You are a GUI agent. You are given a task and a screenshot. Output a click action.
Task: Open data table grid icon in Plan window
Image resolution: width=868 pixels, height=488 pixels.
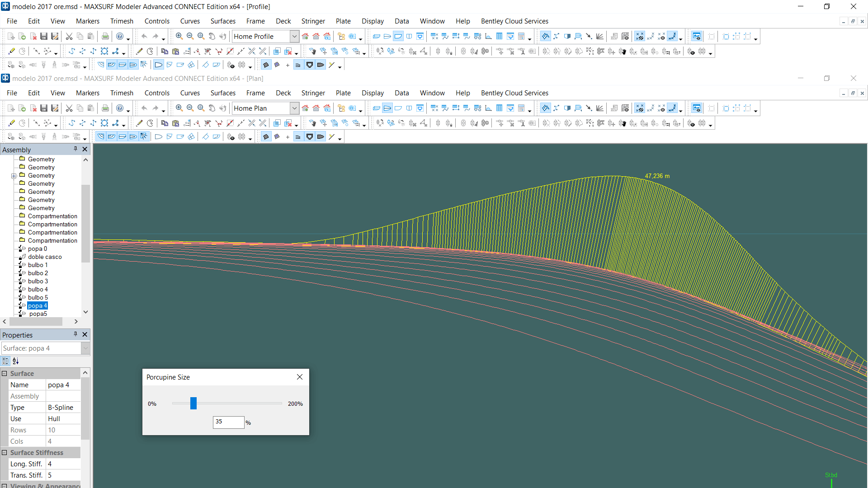pos(500,108)
